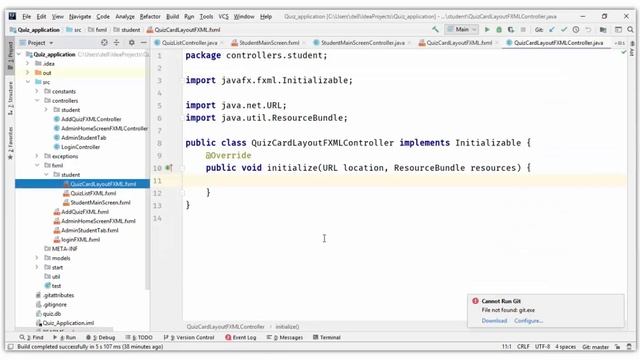Screen dimensions: 640x360
Task: Click the Build project hammer icon
Action: click(436, 29)
